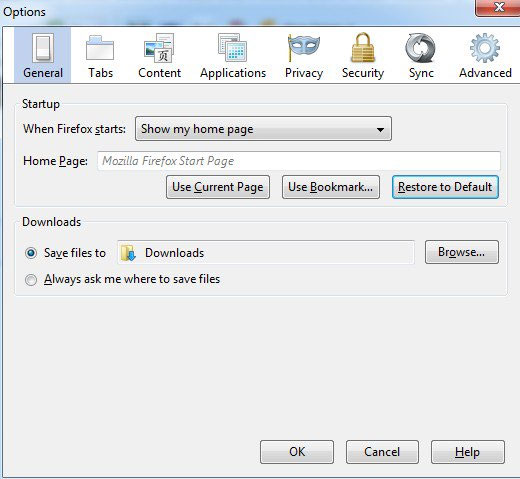Go to the Privacy mask icon
The height and width of the screenshot is (479, 520).
pos(304,48)
